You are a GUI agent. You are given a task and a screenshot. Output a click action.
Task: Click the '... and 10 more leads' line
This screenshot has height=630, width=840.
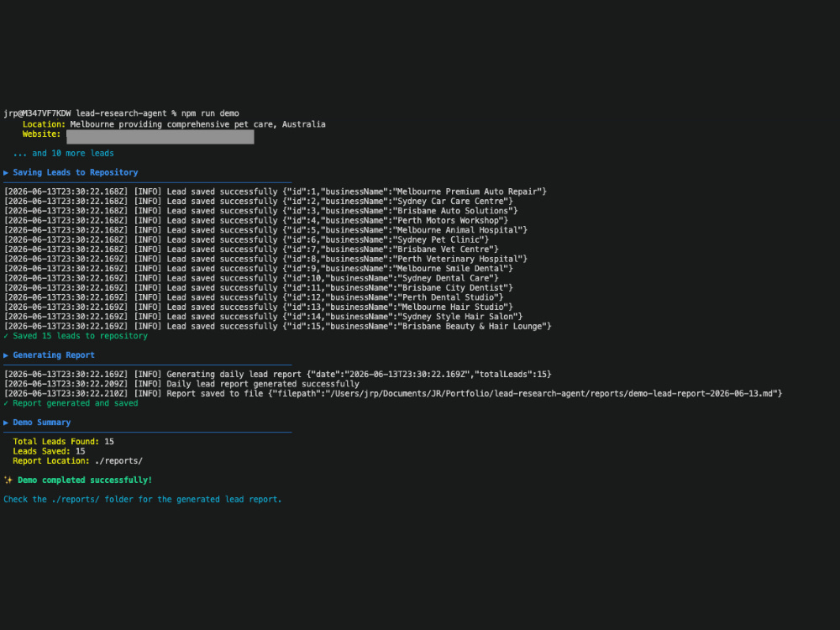click(x=63, y=153)
